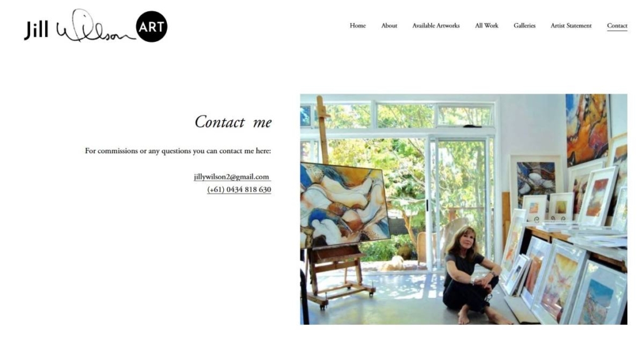Open the Artist Statement page
The height and width of the screenshot is (351, 644).
tap(571, 26)
